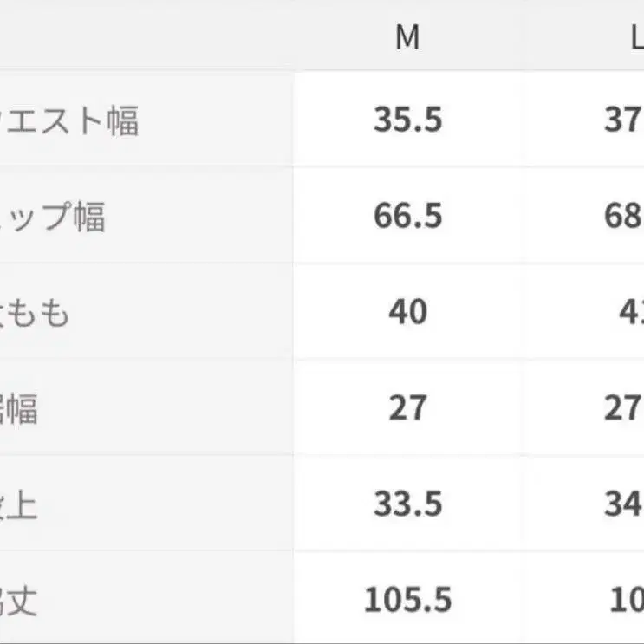Select the 40 thigh value for M

(407, 311)
